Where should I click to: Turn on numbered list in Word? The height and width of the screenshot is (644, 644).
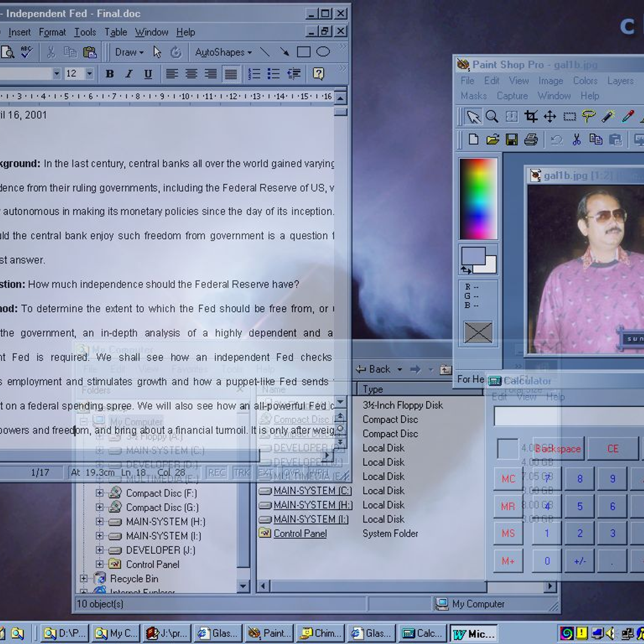point(254,74)
